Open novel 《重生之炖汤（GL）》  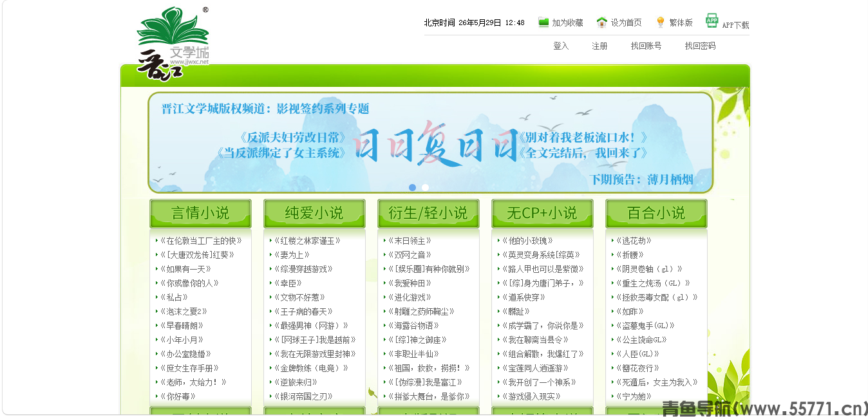(653, 283)
